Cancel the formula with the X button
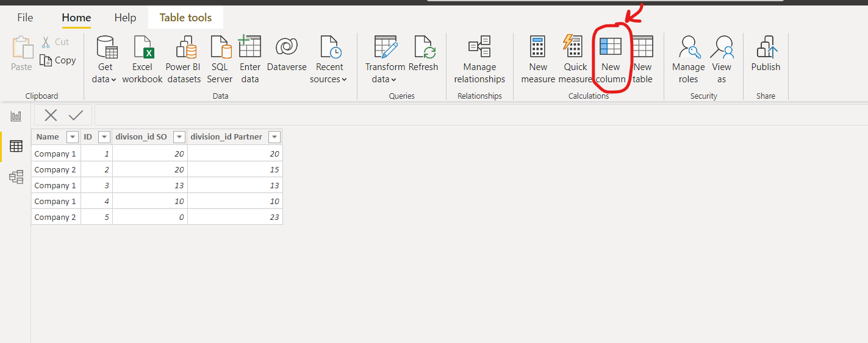The width and height of the screenshot is (868, 343). tap(51, 115)
